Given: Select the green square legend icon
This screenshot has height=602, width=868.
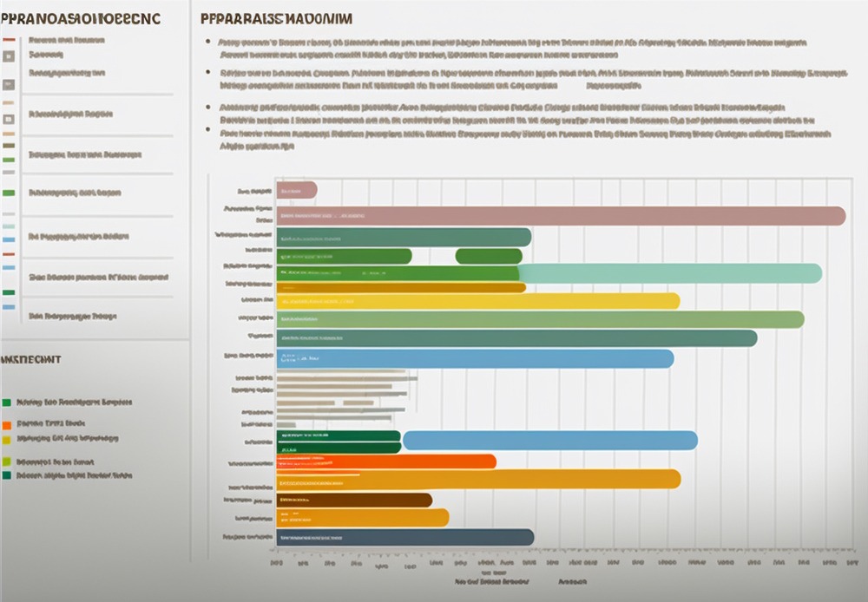Looking at the screenshot, I should pyautogui.click(x=7, y=403).
